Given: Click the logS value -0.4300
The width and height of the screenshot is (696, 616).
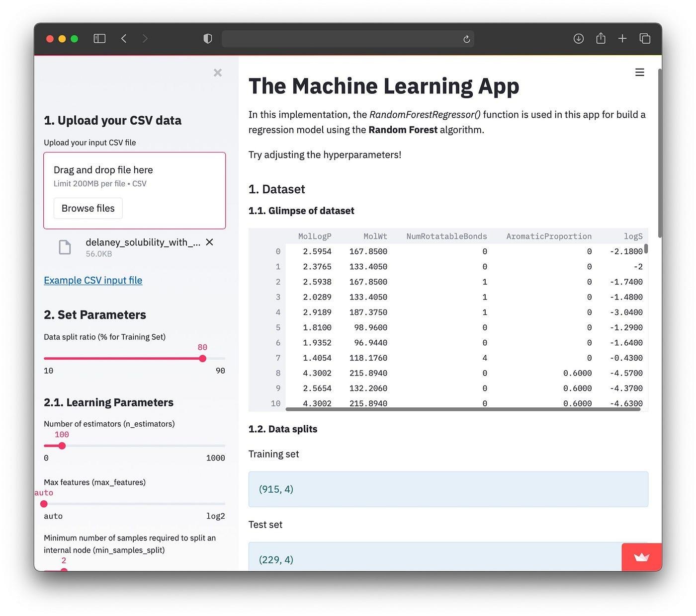Looking at the screenshot, I should click(626, 358).
